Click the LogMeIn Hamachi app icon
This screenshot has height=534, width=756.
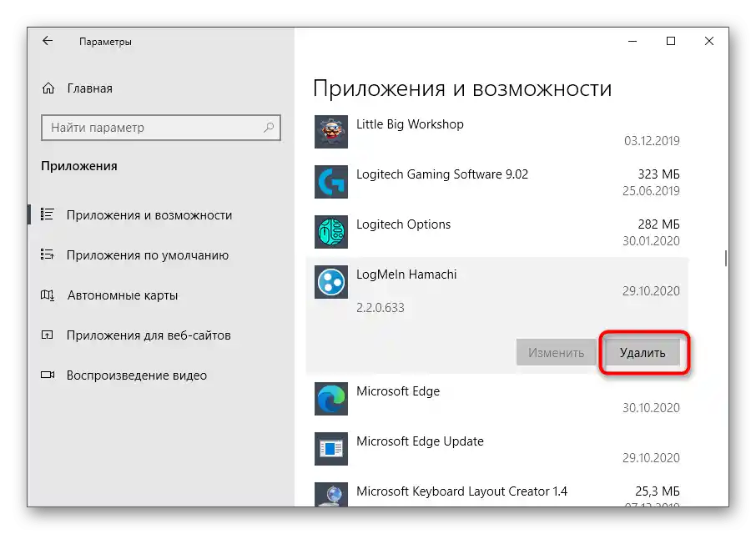[x=331, y=282]
